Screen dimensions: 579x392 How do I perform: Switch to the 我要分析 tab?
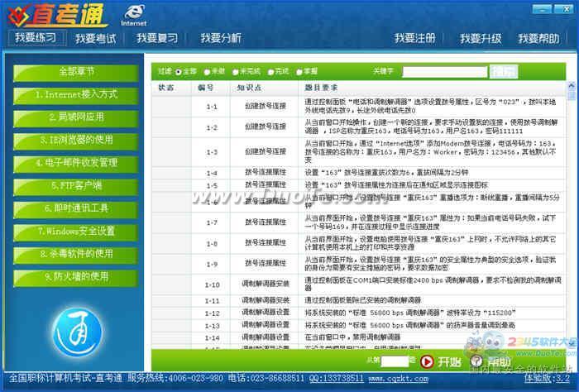coord(221,38)
